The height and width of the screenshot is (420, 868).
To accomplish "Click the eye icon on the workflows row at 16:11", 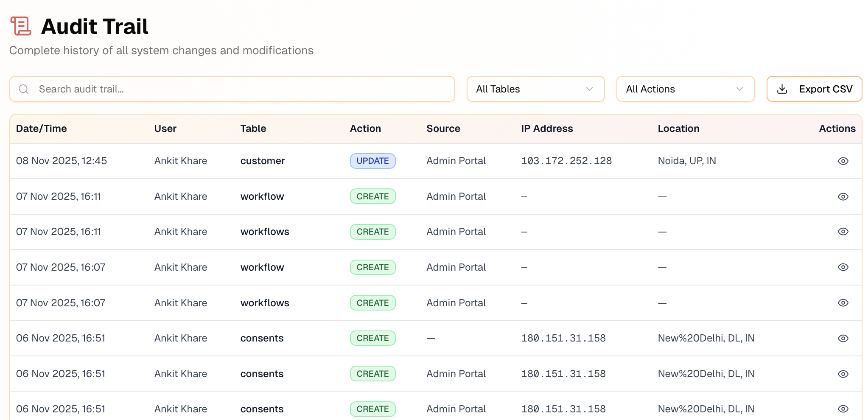I will tap(843, 232).
